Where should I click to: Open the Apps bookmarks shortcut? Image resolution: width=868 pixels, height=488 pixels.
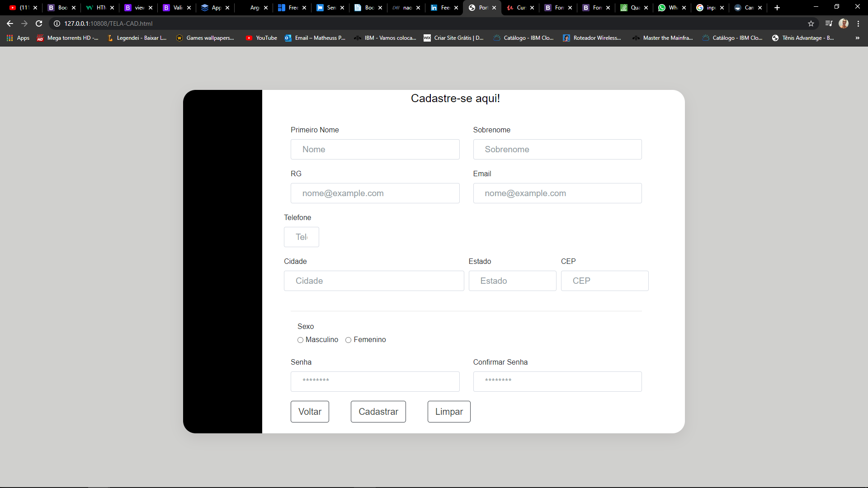(18, 38)
